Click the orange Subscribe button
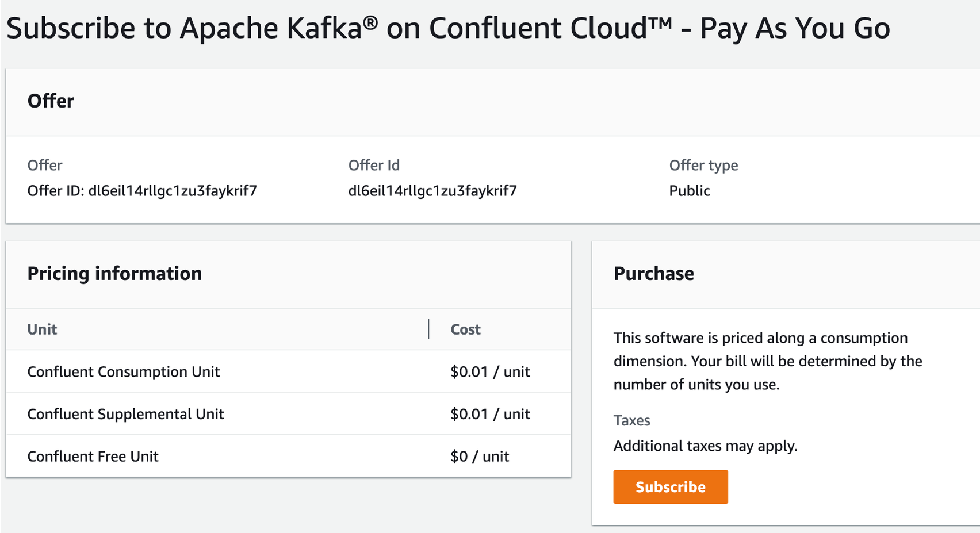The height and width of the screenshot is (533, 980). click(670, 486)
